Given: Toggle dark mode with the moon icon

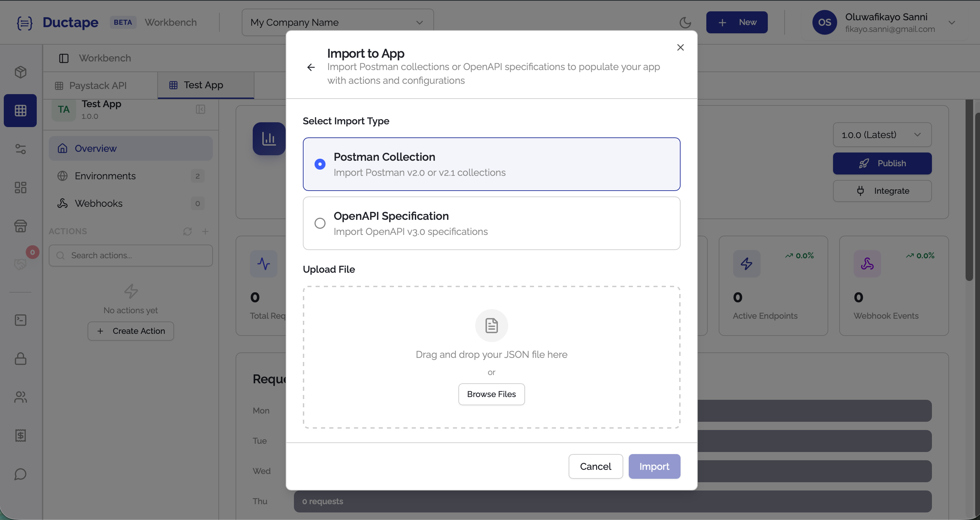Looking at the screenshot, I should [x=685, y=22].
